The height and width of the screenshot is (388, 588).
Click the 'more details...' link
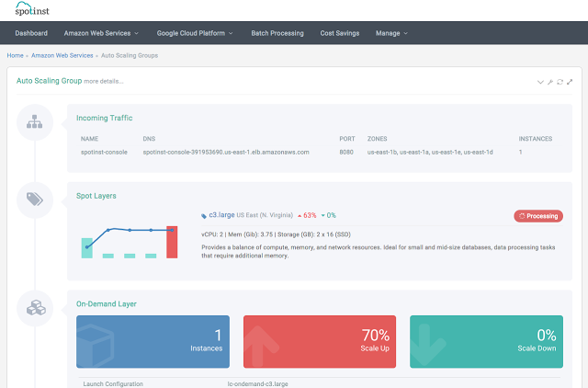[103, 81]
